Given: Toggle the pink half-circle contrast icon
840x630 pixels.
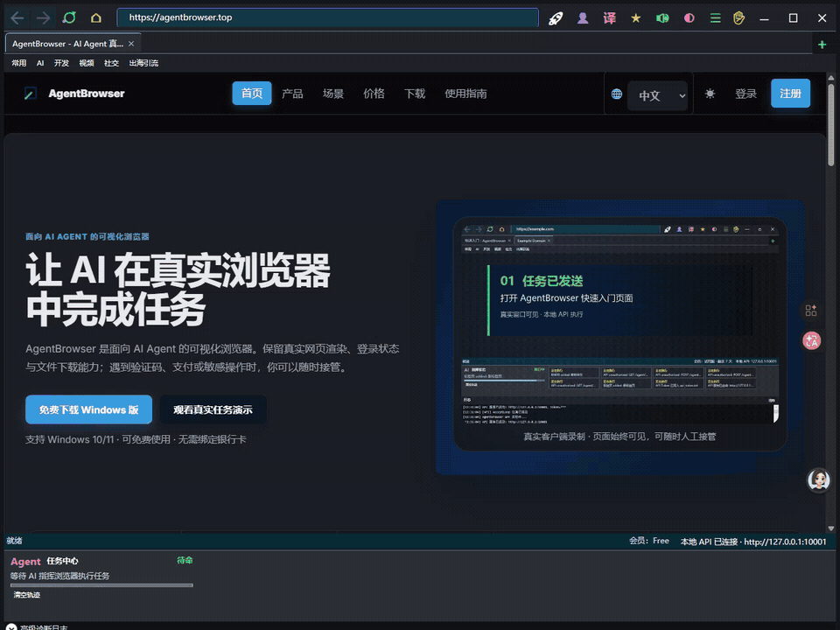Looking at the screenshot, I should [689, 18].
